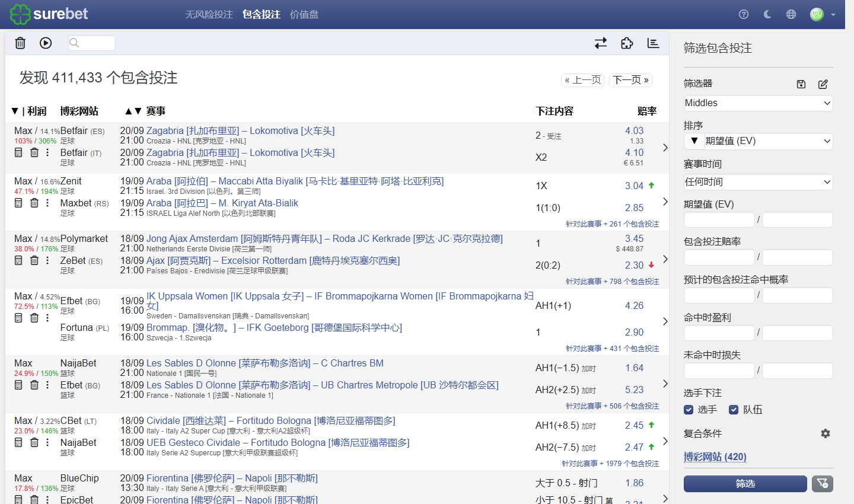Open the puzzle-piece extensions icon
This screenshot has width=854, height=504.
(x=627, y=43)
